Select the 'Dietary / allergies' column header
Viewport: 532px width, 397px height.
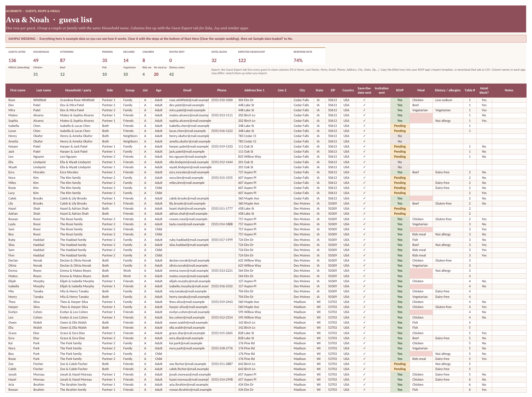point(448,90)
